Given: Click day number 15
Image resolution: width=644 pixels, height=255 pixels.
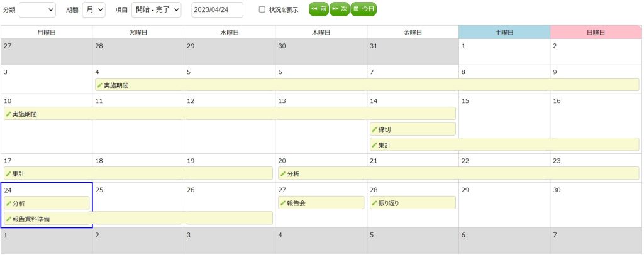Looking at the screenshot, I should click(465, 101).
